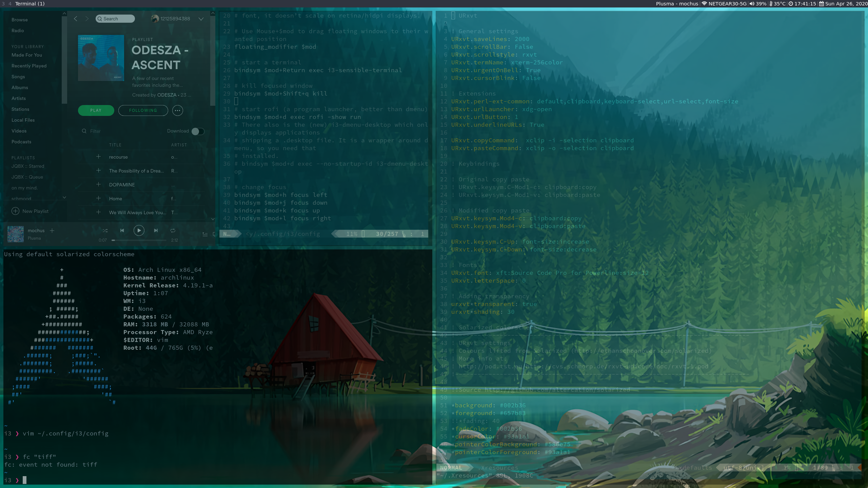Toggle repeat in the player

173,230
